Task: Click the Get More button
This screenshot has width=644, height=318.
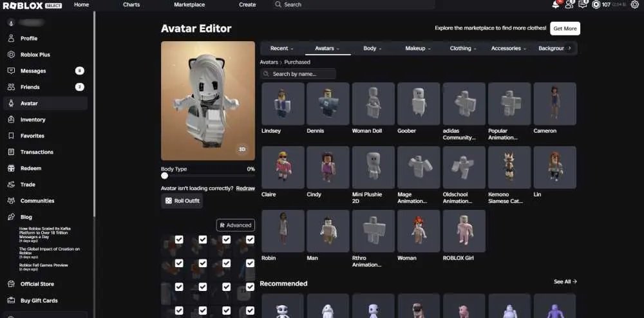Action: pyautogui.click(x=565, y=29)
